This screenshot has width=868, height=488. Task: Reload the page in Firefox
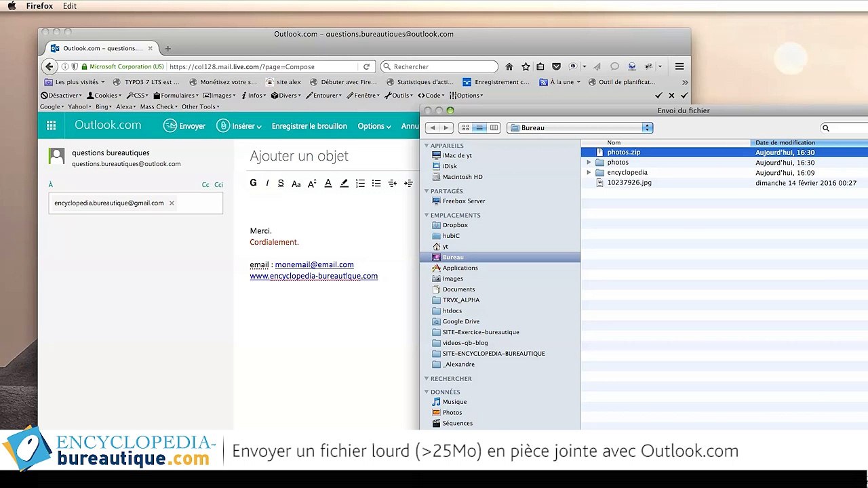367,66
